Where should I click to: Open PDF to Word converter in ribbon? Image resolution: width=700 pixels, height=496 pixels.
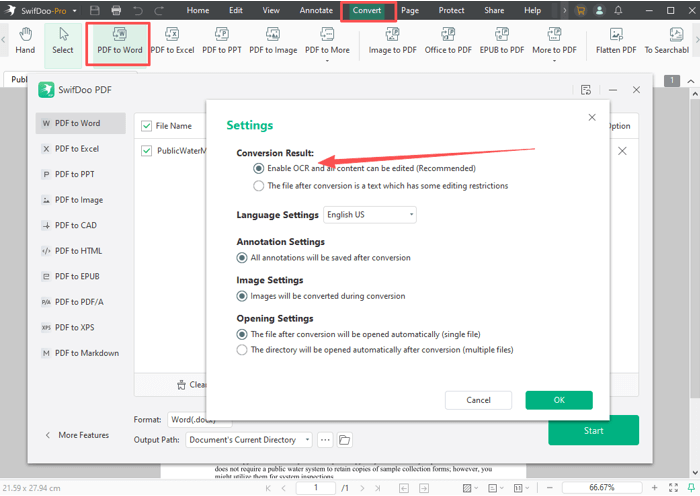[120, 41]
